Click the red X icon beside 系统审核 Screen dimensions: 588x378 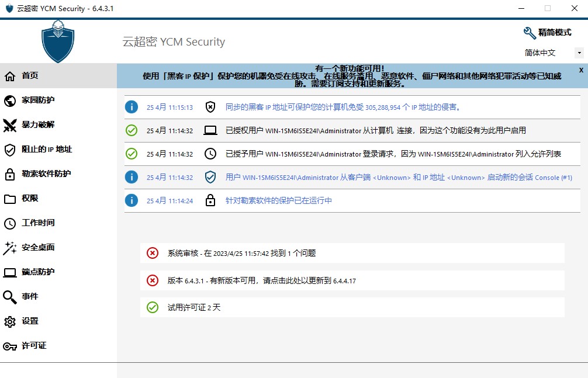152,253
